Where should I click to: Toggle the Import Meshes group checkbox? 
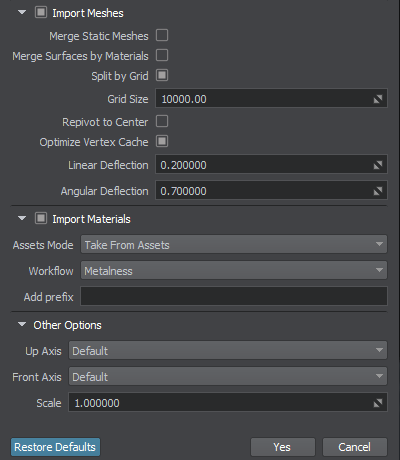41,13
